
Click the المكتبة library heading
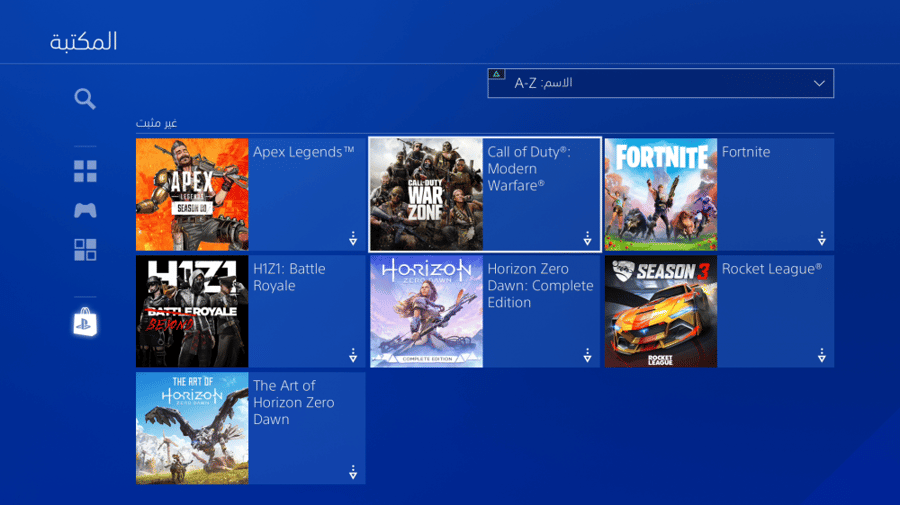83,41
